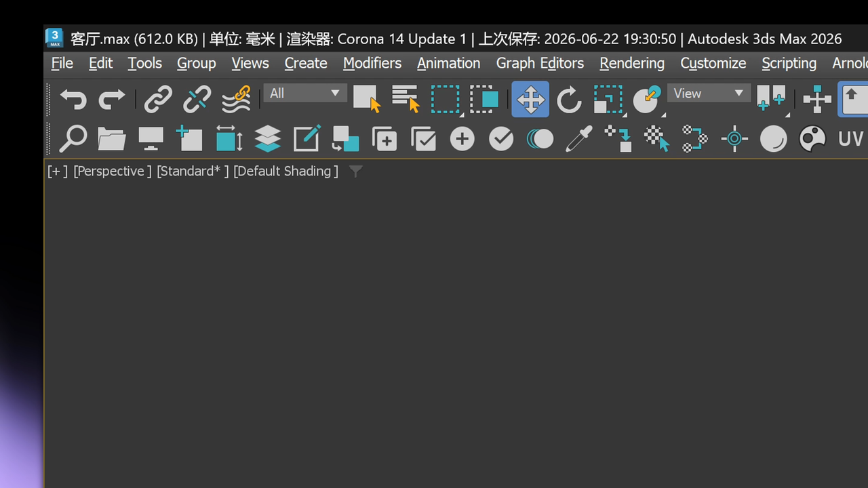Screen dimensions: 868x488
Task: Open the [+] viewport general menu
Action: [x=58, y=171]
